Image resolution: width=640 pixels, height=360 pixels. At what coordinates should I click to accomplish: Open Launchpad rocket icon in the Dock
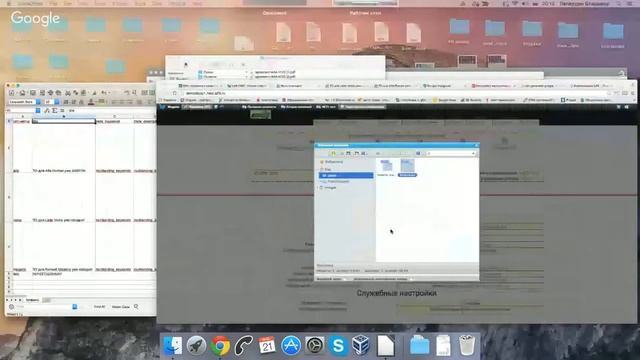click(196, 346)
